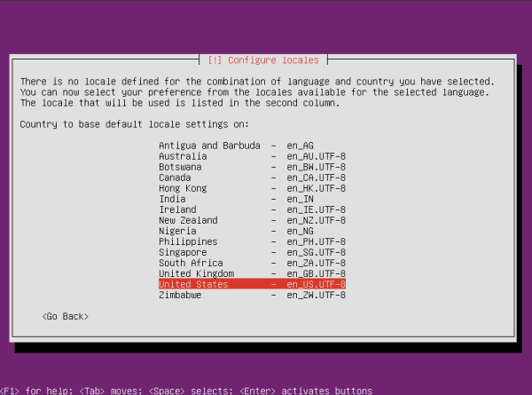
Task: Choose Australia en_AU.UTF-8 entry
Action: (x=252, y=156)
